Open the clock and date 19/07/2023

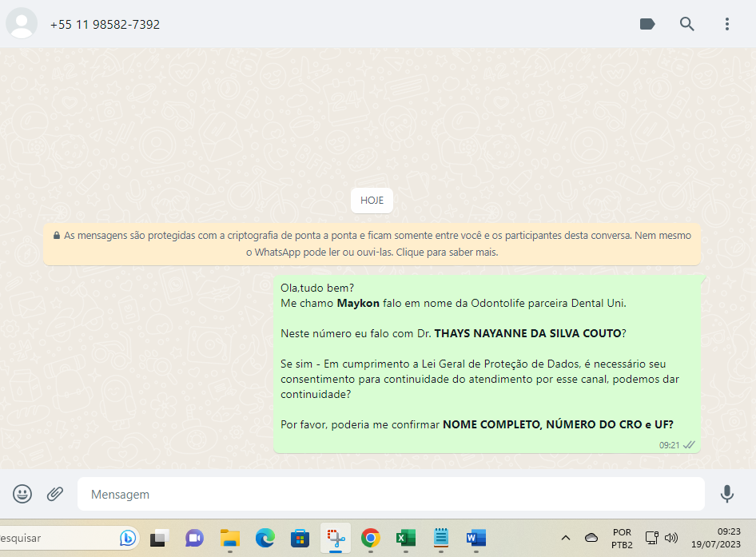tap(715, 538)
